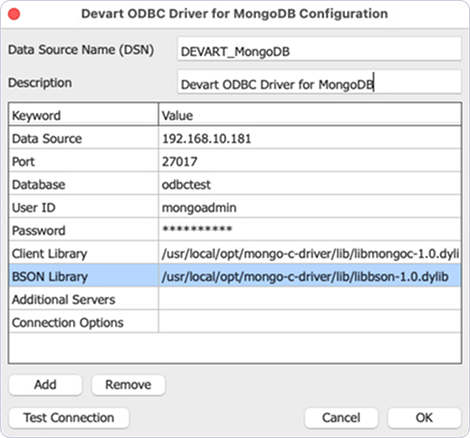The height and width of the screenshot is (438, 470).
Task: Select the odbctest value cell
Action: (310, 184)
